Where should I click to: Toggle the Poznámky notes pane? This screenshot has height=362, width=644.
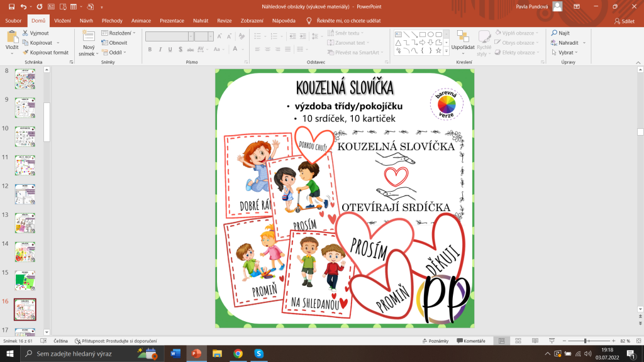pos(435,341)
